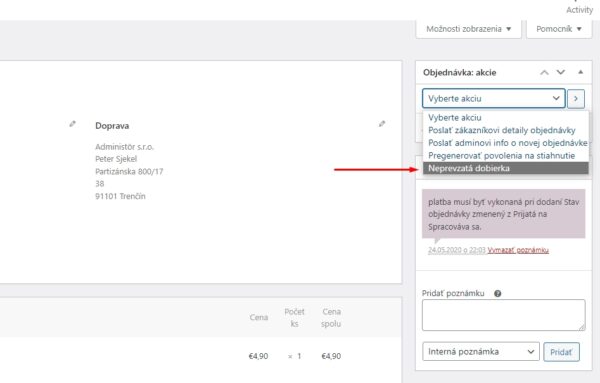Move the Objednávka: akcie panel down with the arrow

click(x=561, y=72)
